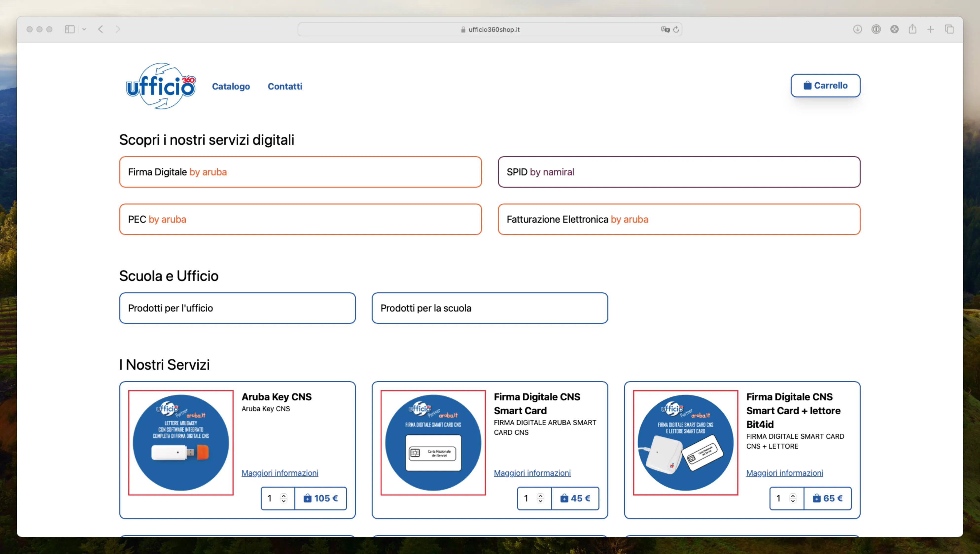Open the Catalogo menu item
Viewport: 980px width, 554px height.
tap(231, 86)
